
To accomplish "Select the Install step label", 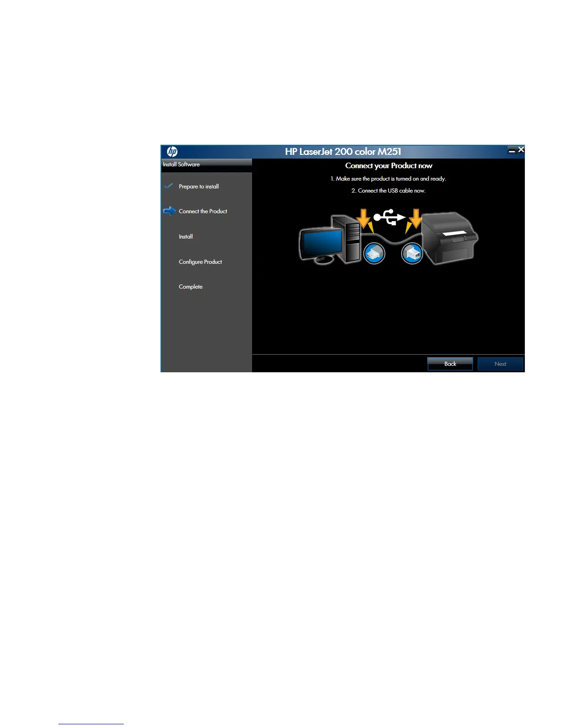I will click(x=186, y=237).
